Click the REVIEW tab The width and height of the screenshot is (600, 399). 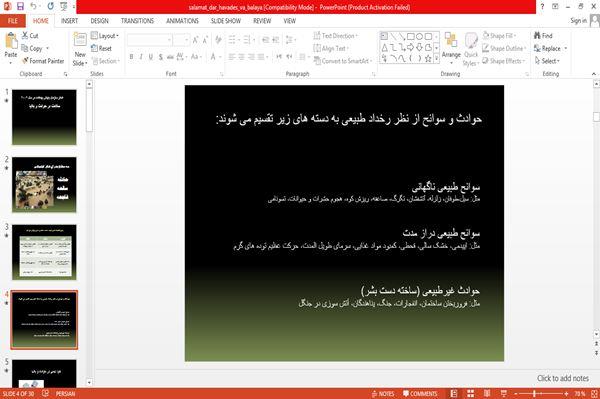click(x=262, y=21)
